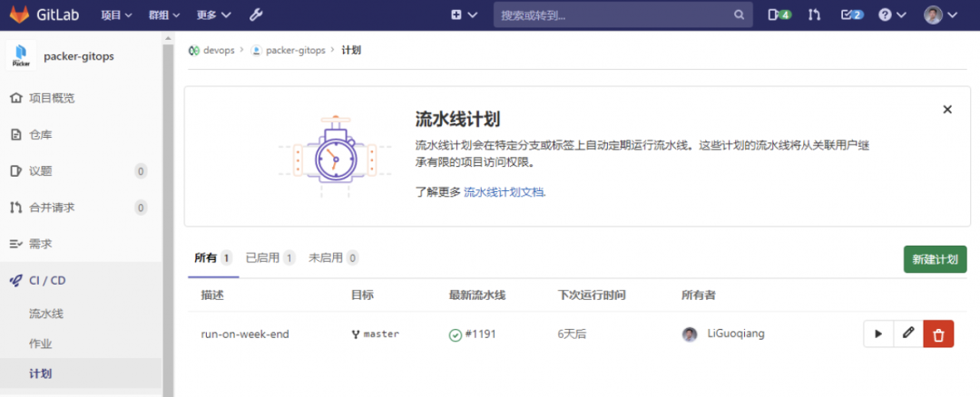Switch to the 已启用 tab
The image size is (980, 397).
pyautogui.click(x=269, y=258)
